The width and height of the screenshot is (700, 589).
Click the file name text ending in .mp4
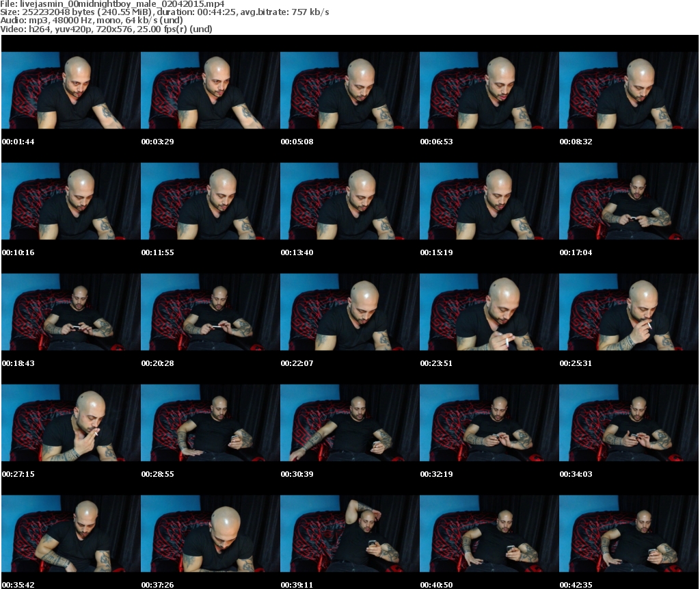point(122,4)
